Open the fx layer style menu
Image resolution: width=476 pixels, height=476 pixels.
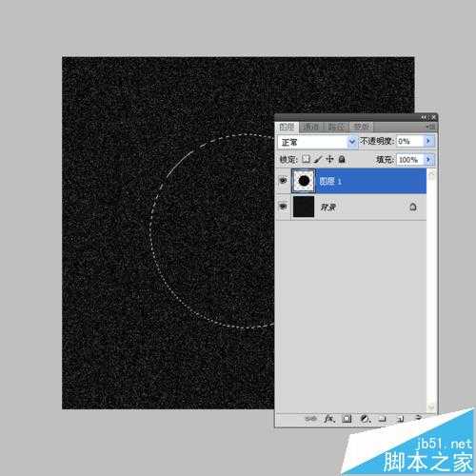pos(329,419)
